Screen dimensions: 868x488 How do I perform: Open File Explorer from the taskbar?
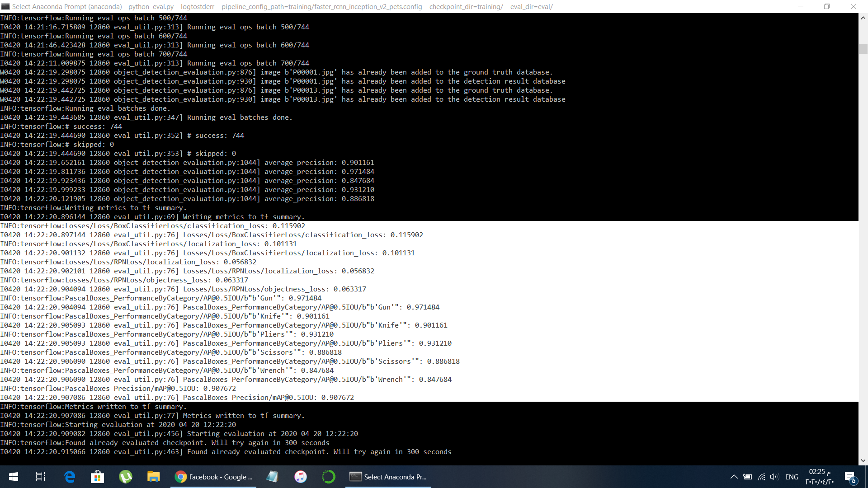[x=153, y=477]
